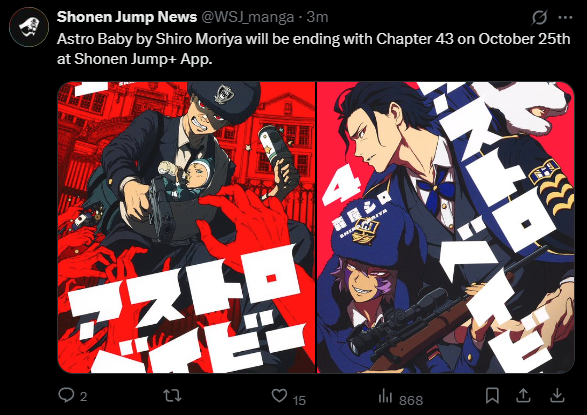
Task: Download media with the download arrow icon
Action: click(x=557, y=395)
